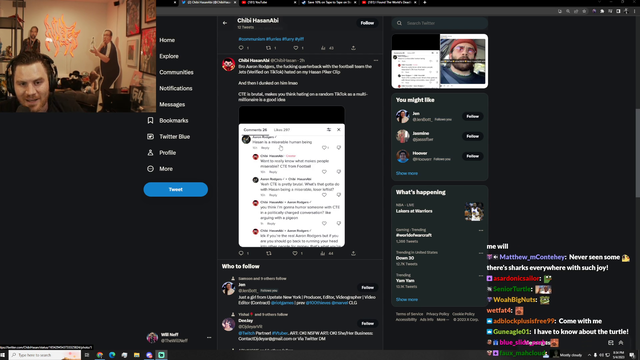Open Task View on the taskbar
This screenshot has width=640, height=360.
point(87,355)
